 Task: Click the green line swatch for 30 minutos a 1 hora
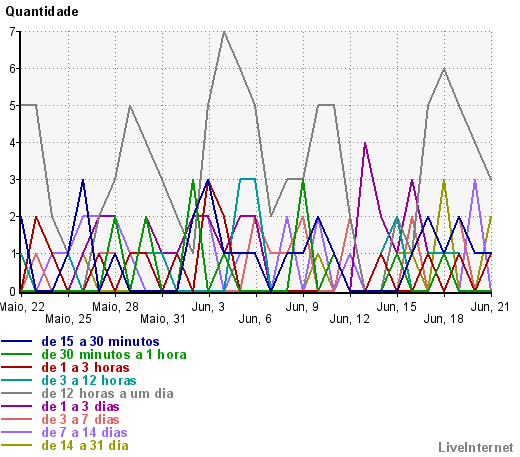17,354
